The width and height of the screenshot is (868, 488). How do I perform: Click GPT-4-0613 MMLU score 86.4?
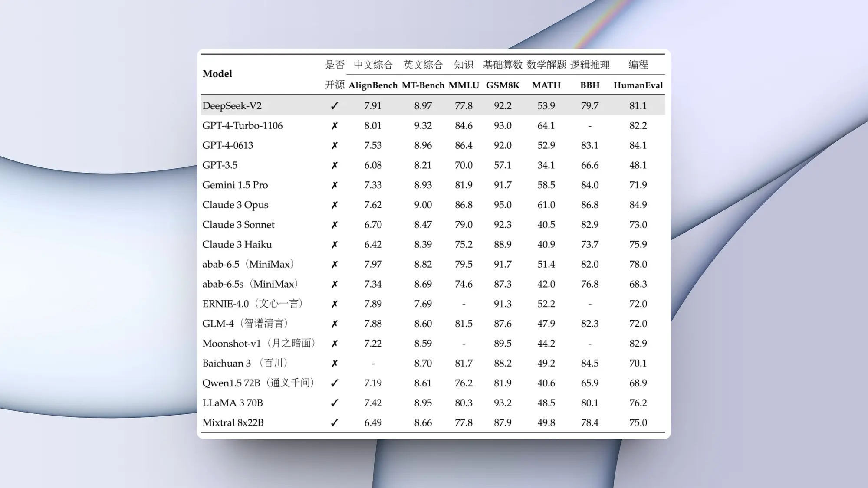click(464, 145)
